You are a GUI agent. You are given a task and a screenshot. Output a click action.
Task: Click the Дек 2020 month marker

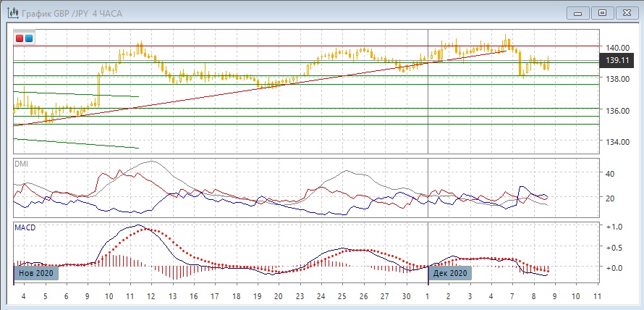pyautogui.click(x=450, y=273)
